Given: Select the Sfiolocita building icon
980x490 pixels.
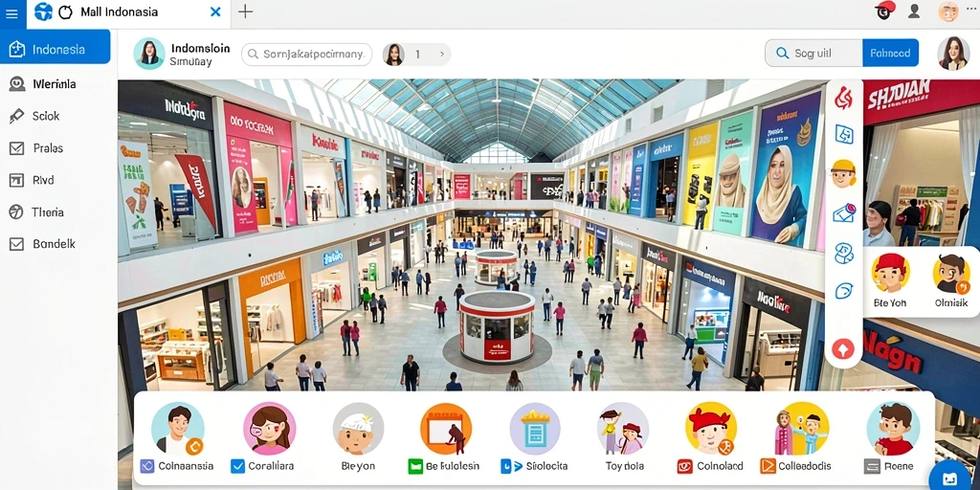Looking at the screenshot, I should tap(534, 428).
